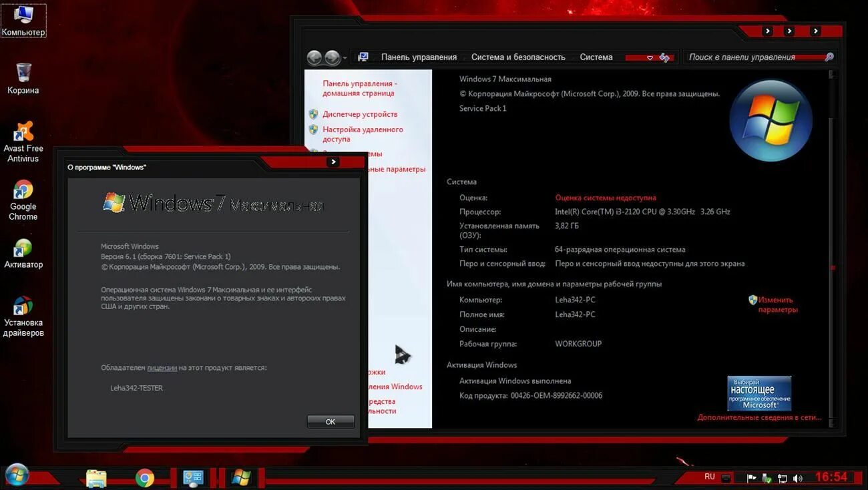The height and width of the screenshot is (490, 868).
Task: Open the Корзина recycle bin icon
Action: [x=23, y=78]
